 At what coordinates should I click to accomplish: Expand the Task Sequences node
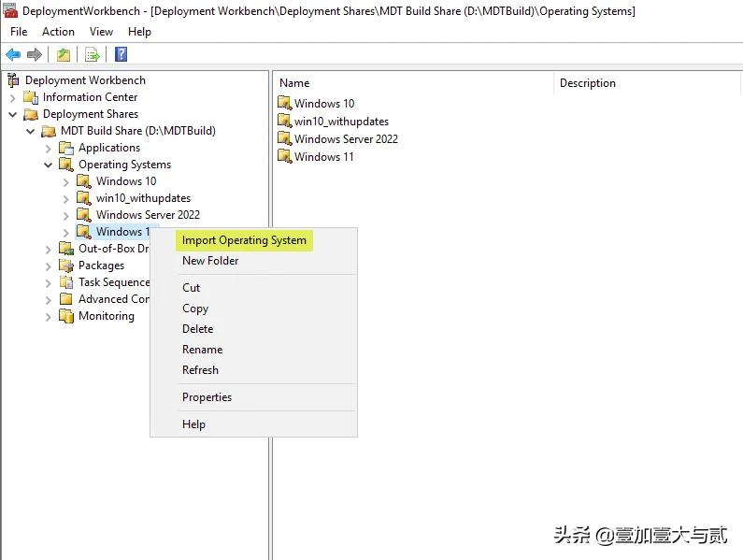tap(49, 283)
